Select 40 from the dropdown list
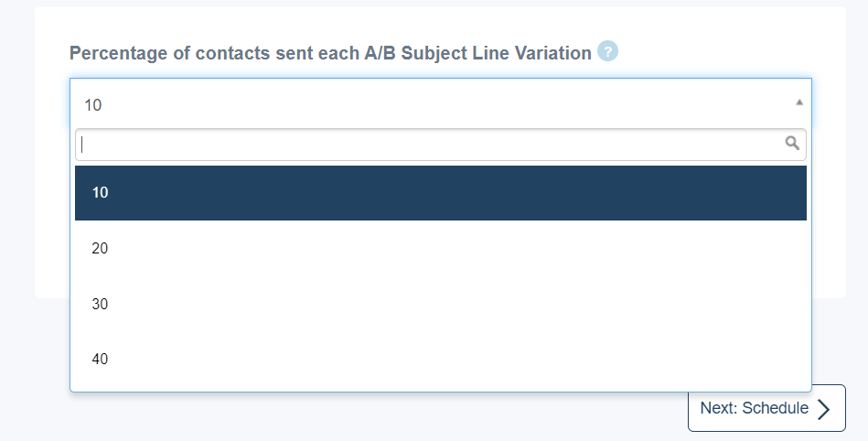This screenshot has width=868, height=441. [x=441, y=359]
